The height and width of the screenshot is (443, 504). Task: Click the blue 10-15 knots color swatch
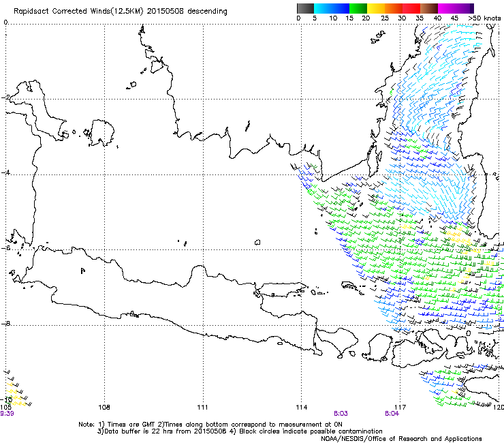[x=341, y=9]
